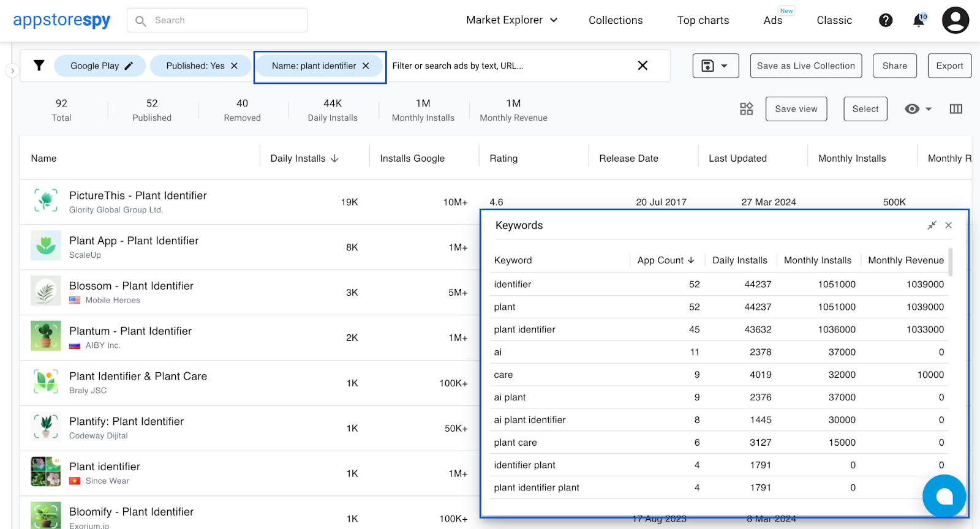
Task: Open the Collections page
Action: [616, 20]
